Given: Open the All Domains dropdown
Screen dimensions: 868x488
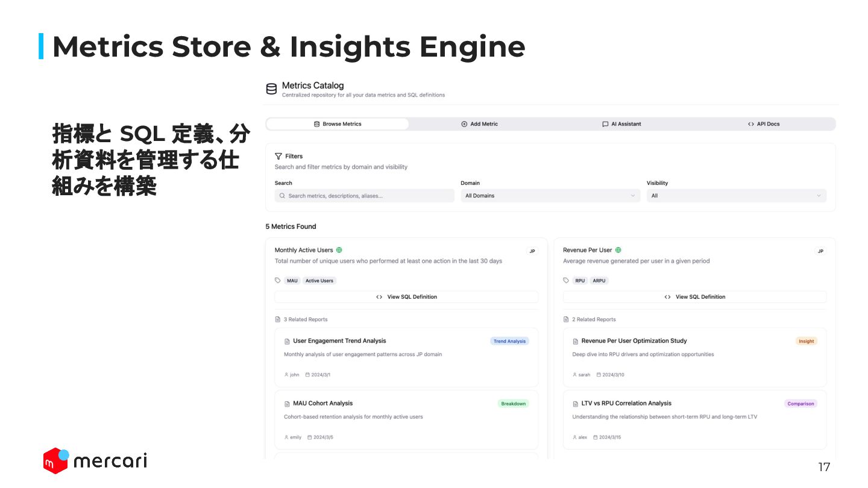Looking at the screenshot, I should point(550,196).
